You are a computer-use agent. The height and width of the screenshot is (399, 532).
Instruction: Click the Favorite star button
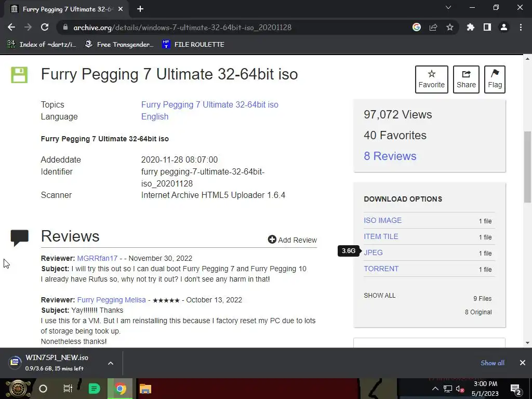point(431,79)
